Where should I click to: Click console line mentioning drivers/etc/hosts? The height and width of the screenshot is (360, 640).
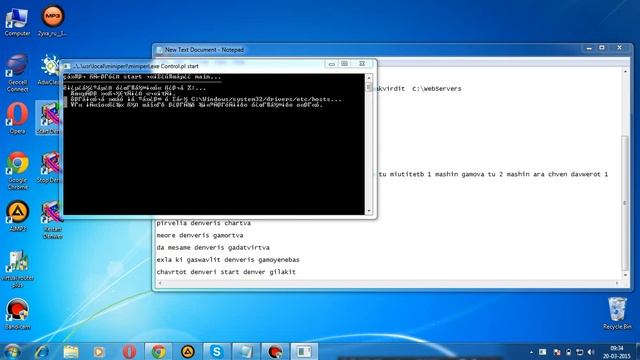(x=206, y=99)
